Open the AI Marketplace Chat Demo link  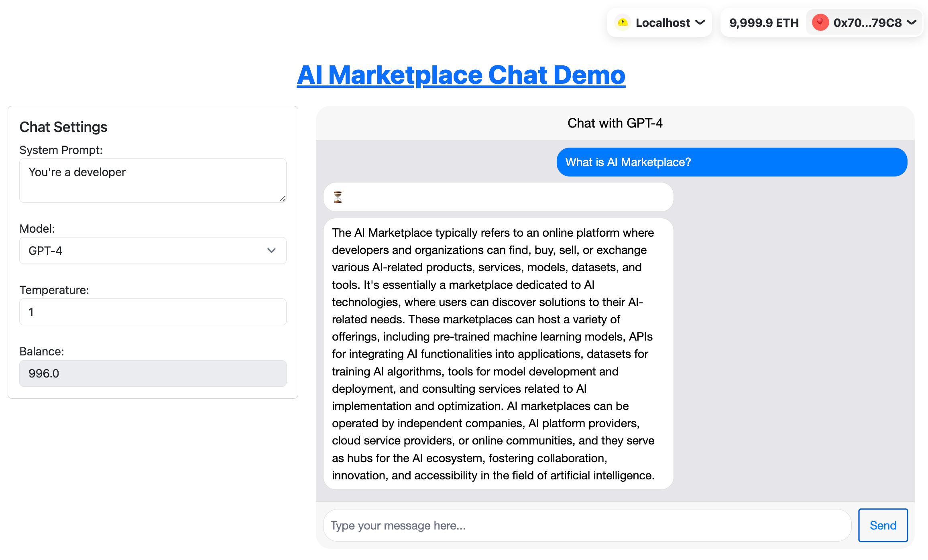pyautogui.click(x=461, y=75)
